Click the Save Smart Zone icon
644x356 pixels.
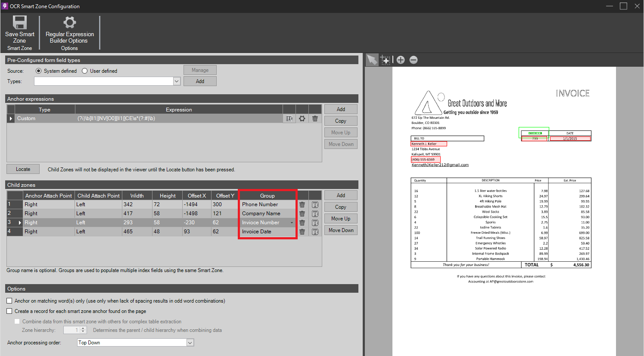20,23
